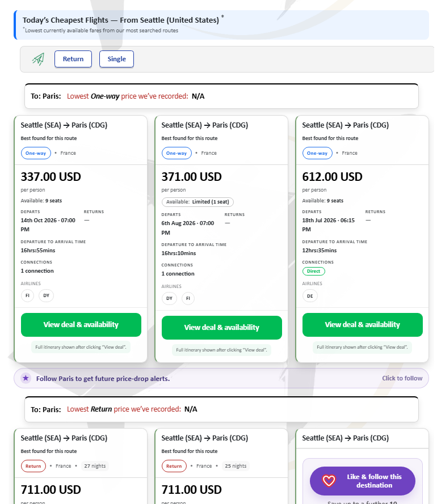This screenshot has height=504, width=437.
Task: Click the green paper plane icon
Action: pyautogui.click(x=38, y=59)
